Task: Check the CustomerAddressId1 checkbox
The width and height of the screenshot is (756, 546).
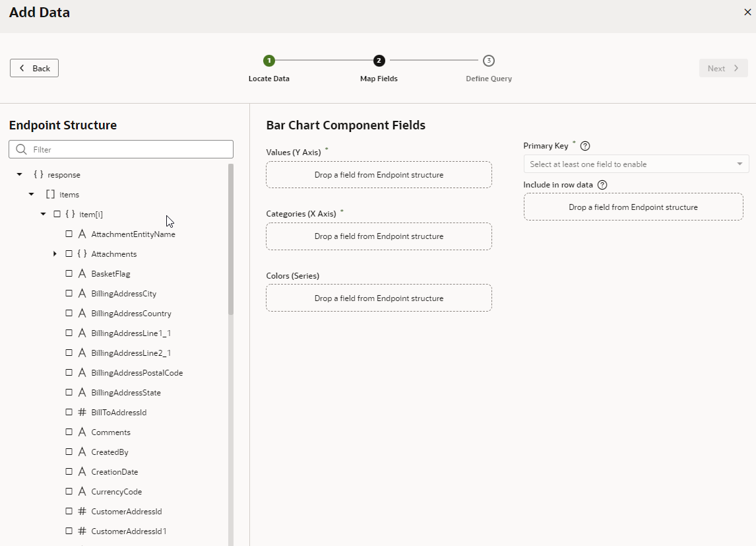Action: pyautogui.click(x=69, y=531)
